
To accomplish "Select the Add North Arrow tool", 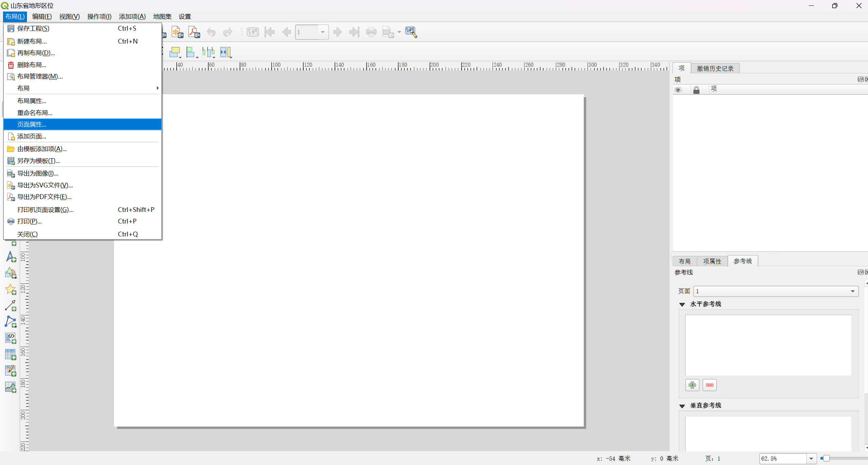I will (x=11, y=257).
